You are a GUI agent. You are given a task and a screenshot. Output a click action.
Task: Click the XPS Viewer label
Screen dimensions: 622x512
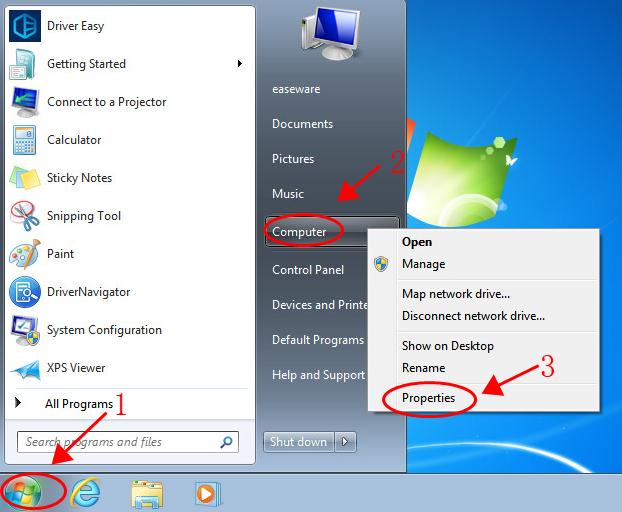click(x=76, y=368)
